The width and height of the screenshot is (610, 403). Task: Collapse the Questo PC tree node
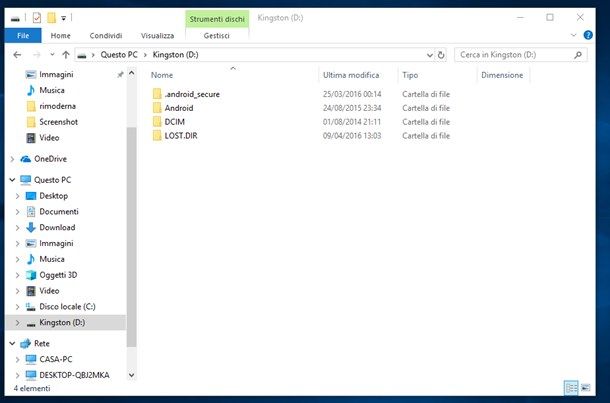(x=12, y=180)
